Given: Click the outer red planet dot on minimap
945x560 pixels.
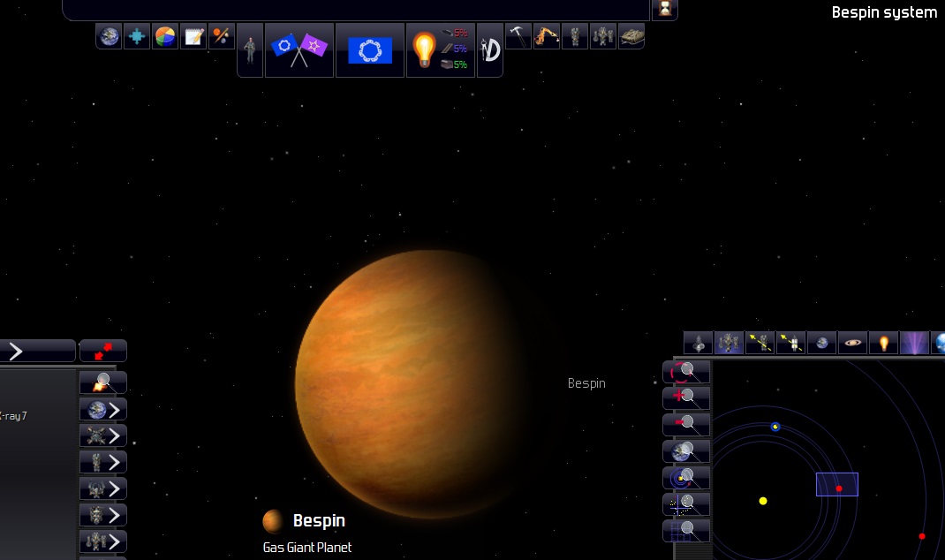Looking at the screenshot, I should pyautogui.click(x=922, y=536).
